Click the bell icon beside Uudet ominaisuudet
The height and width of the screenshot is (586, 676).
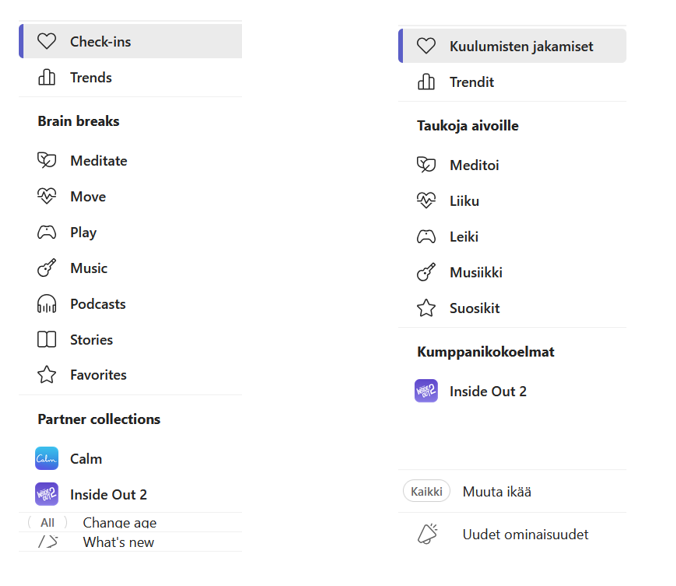(x=427, y=535)
